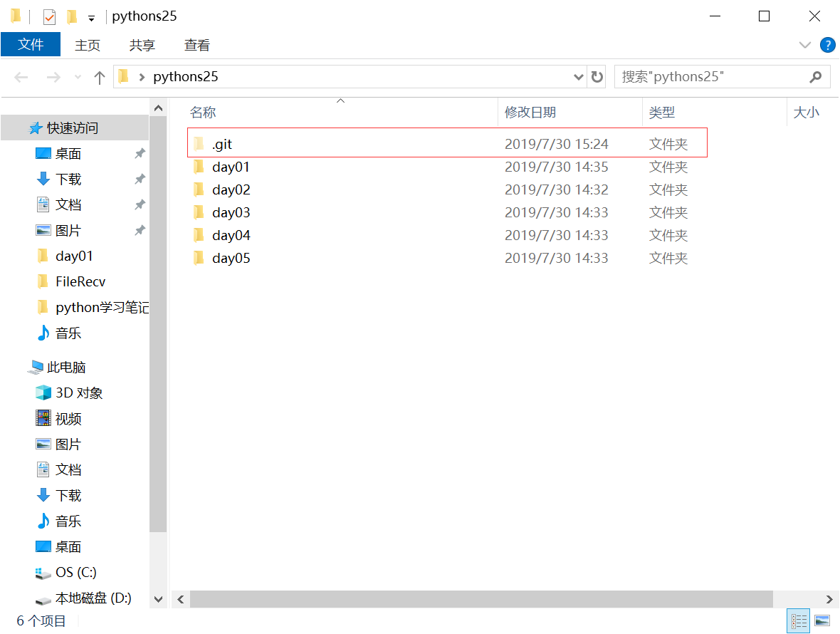Click the breadcrumb chevron before pythons25

pos(142,77)
